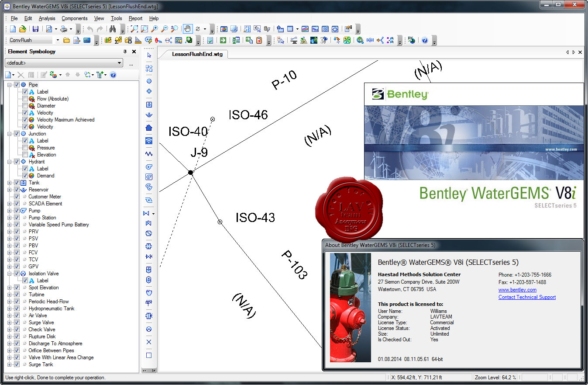588x385 pixels.
Task: Pick the Isolation Valve tool in layout toolbar
Action: point(149,329)
